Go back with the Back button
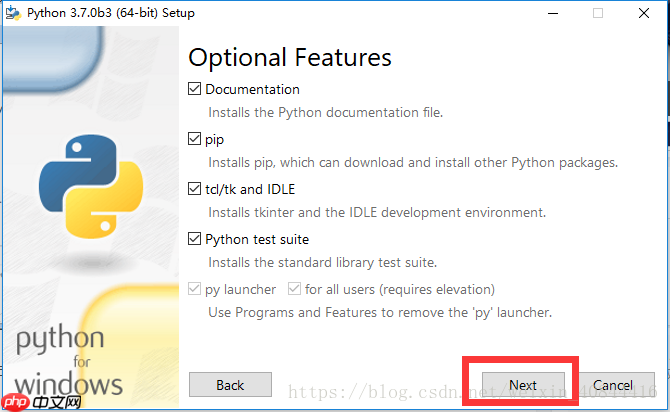 click(x=230, y=385)
